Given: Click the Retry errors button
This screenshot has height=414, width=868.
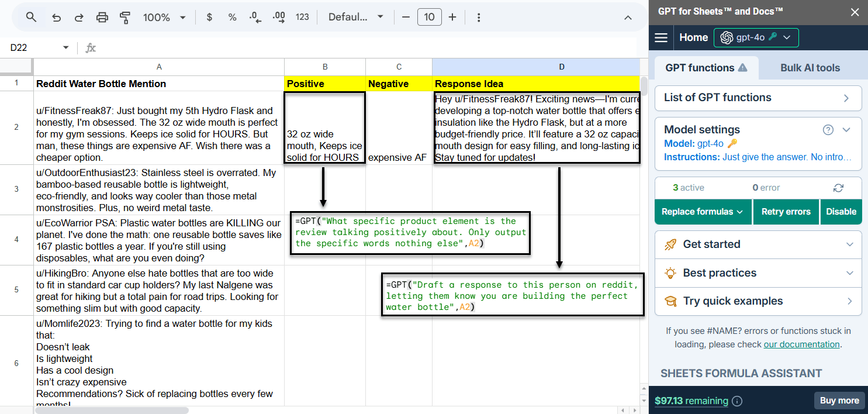Looking at the screenshot, I should (786, 212).
